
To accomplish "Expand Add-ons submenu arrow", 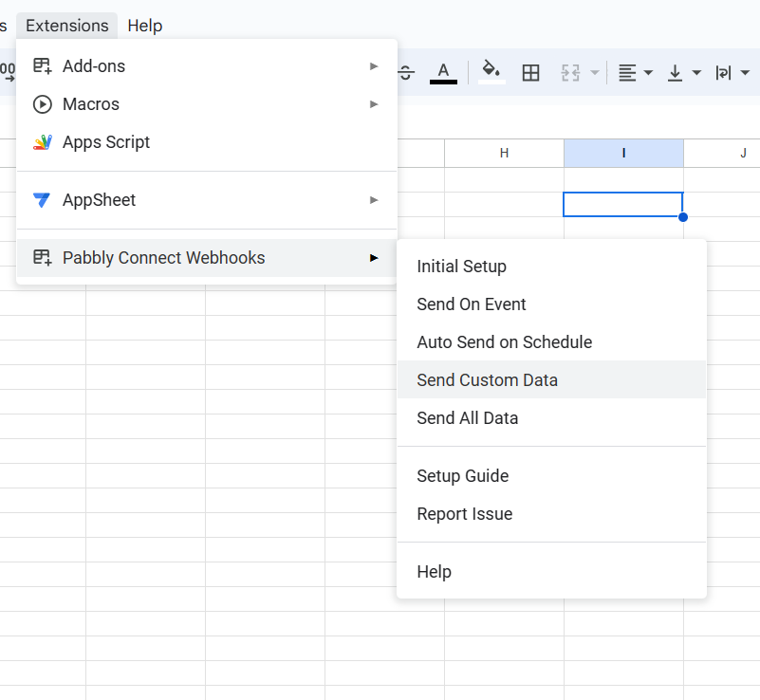I will (374, 66).
